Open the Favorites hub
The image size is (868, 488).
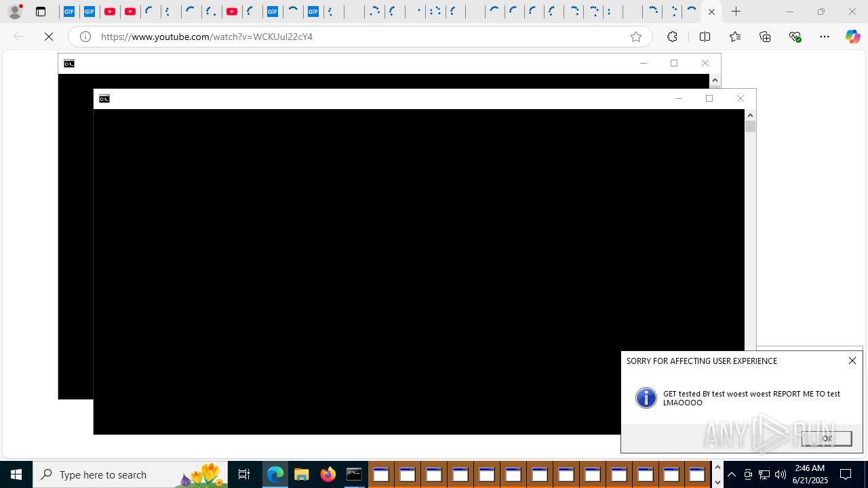735,37
